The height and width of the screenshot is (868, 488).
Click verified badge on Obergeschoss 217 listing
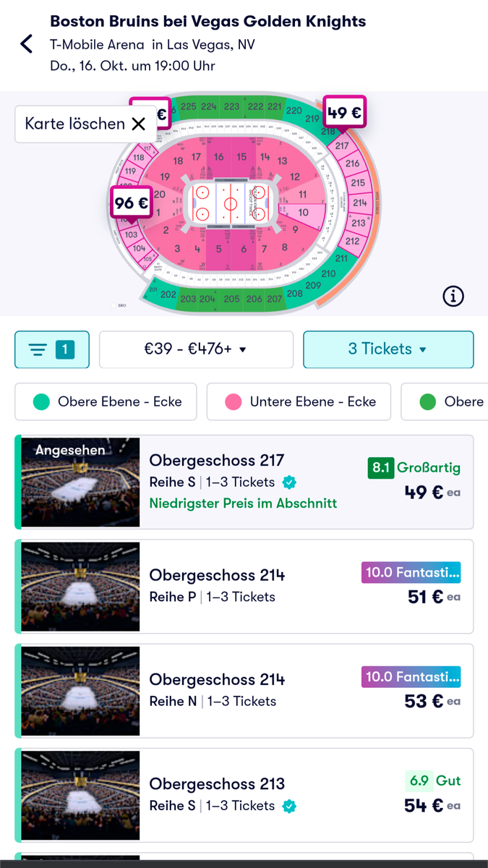(289, 482)
